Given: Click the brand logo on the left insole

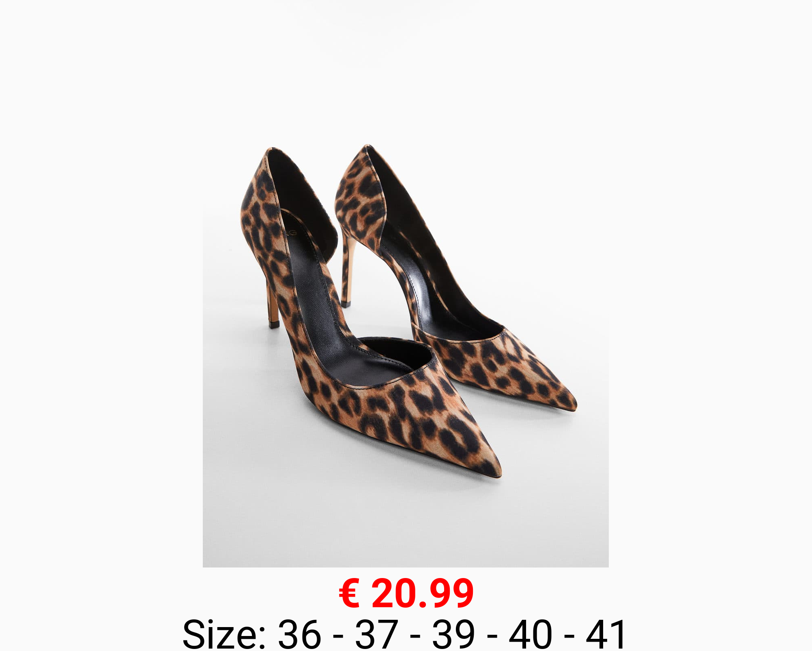Looking at the screenshot, I should pyautogui.click(x=292, y=233).
